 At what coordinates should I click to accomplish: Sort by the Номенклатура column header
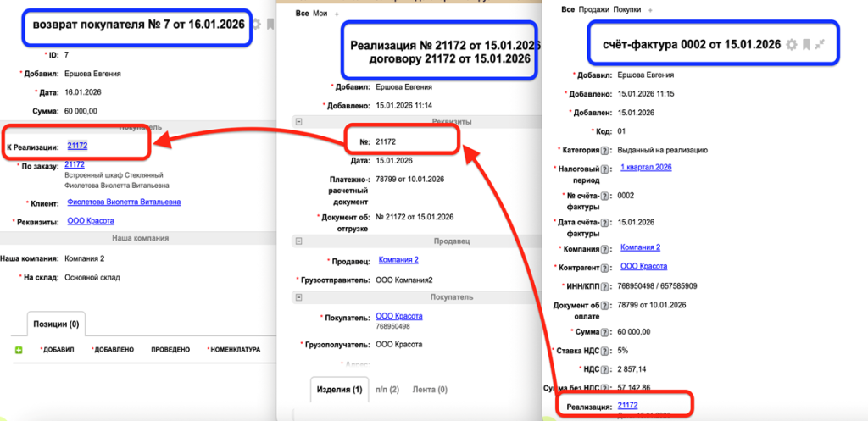point(235,350)
